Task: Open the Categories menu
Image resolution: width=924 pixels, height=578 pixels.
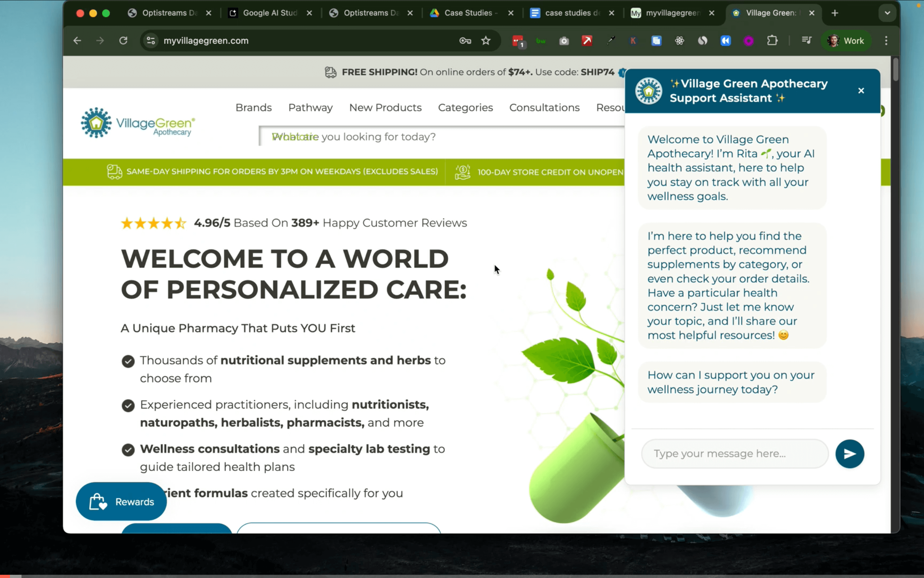Action: tap(466, 108)
